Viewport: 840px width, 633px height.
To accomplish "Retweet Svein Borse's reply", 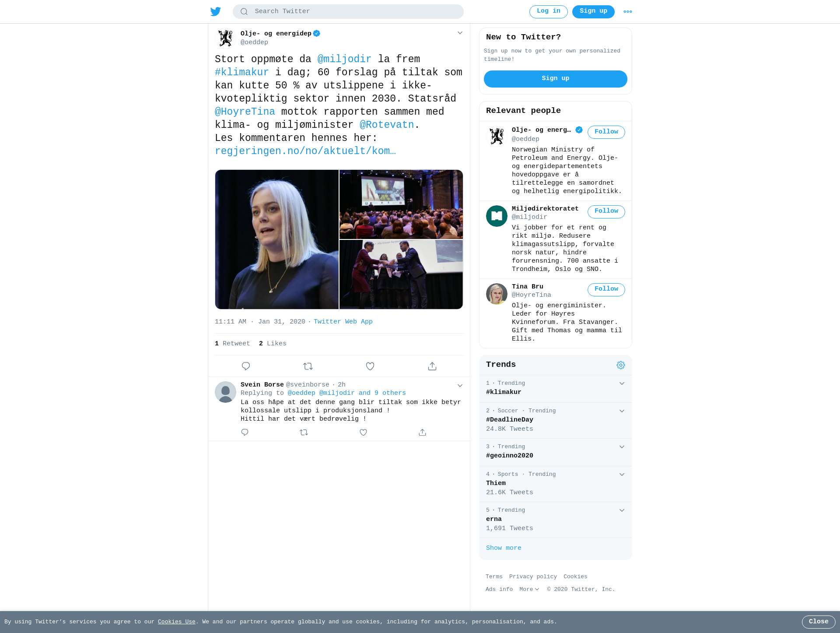I will pos(304,432).
